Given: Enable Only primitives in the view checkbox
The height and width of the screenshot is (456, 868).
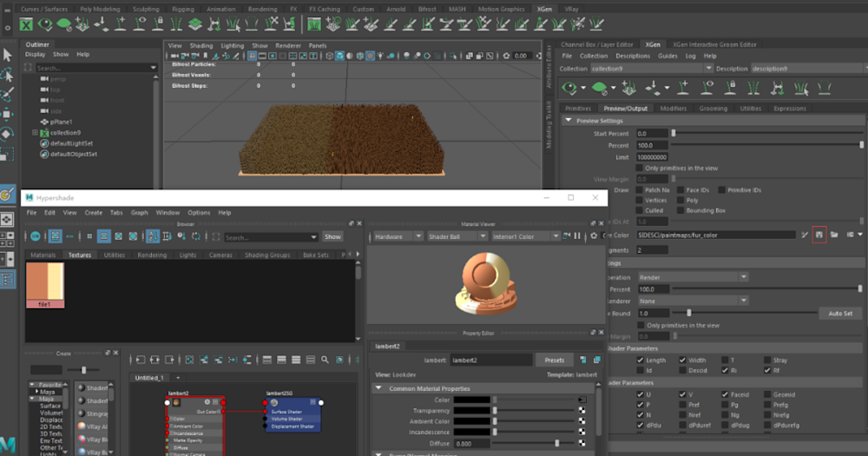Looking at the screenshot, I should pos(641,168).
